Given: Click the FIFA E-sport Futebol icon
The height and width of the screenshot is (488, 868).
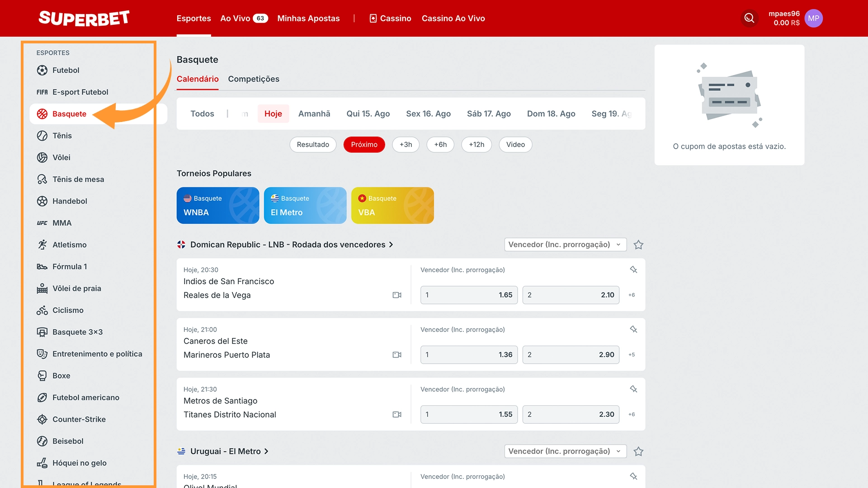Looking at the screenshot, I should (42, 92).
